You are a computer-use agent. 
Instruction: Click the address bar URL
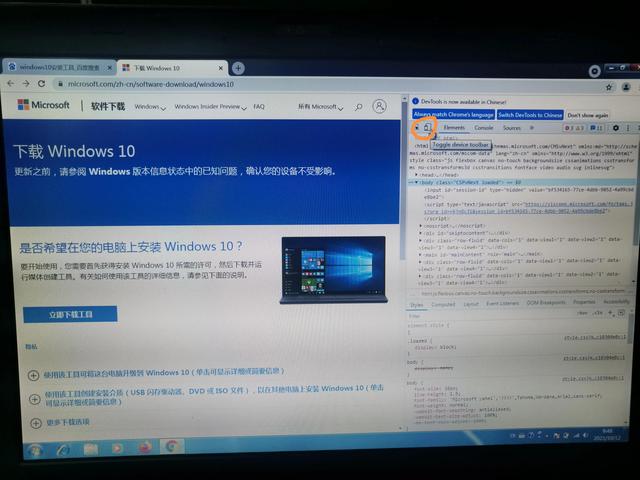tap(151, 84)
